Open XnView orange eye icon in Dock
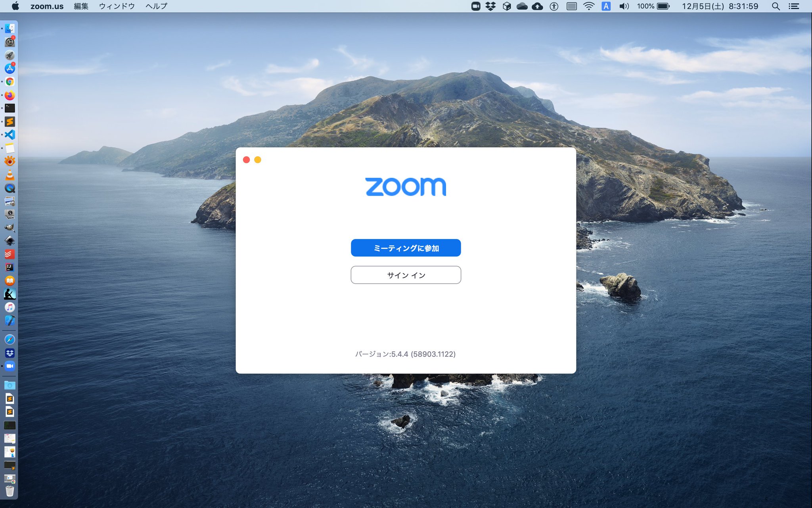Viewport: 812px width, 508px height. point(10,161)
